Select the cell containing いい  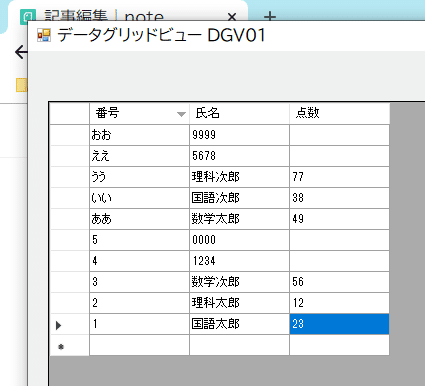tap(139, 198)
